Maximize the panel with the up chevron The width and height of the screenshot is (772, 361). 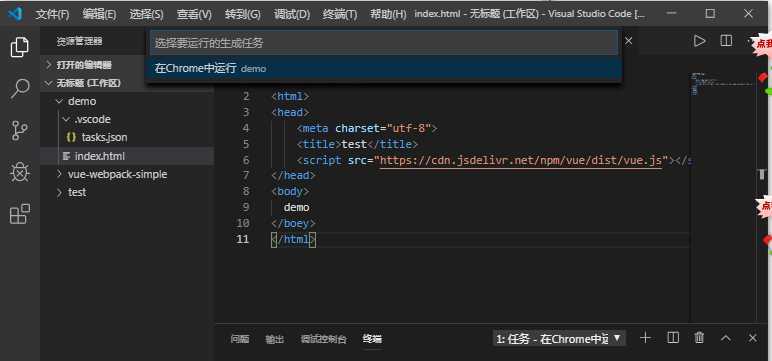pos(726,338)
